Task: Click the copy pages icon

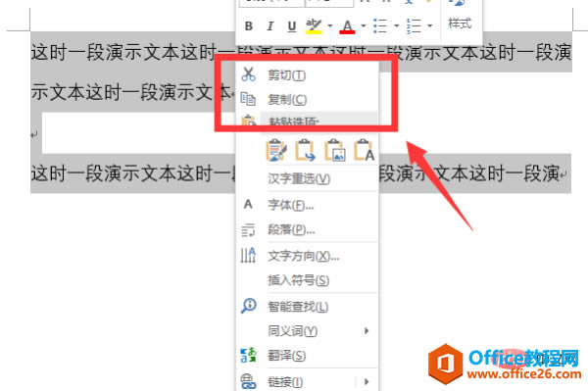Action: coord(248,99)
